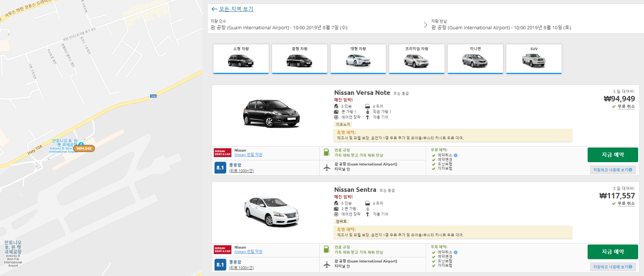The height and width of the screenshot is (276, 644).
Task: Click the luggage icon beside 2 큰 가방
Action: pos(336,209)
